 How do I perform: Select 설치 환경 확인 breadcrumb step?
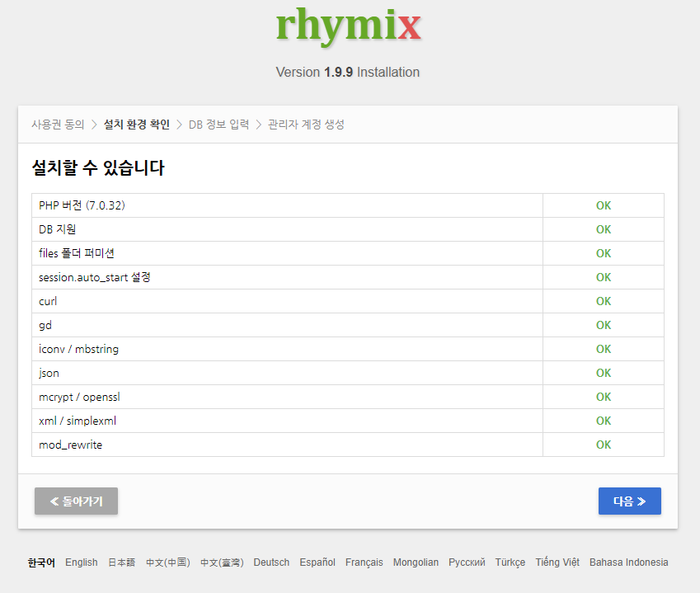pos(137,125)
